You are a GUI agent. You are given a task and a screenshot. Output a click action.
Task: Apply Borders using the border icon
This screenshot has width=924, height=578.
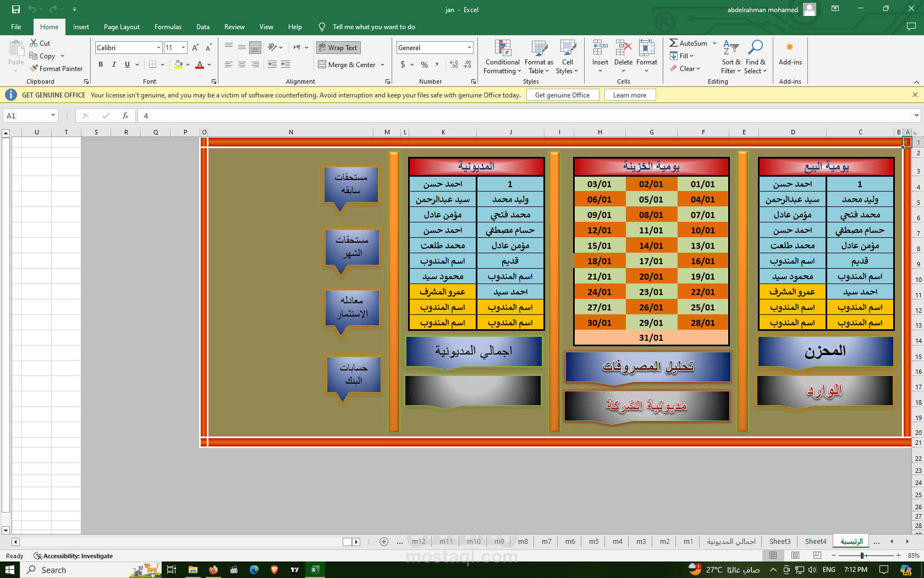pyautogui.click(x=152, y=64)
